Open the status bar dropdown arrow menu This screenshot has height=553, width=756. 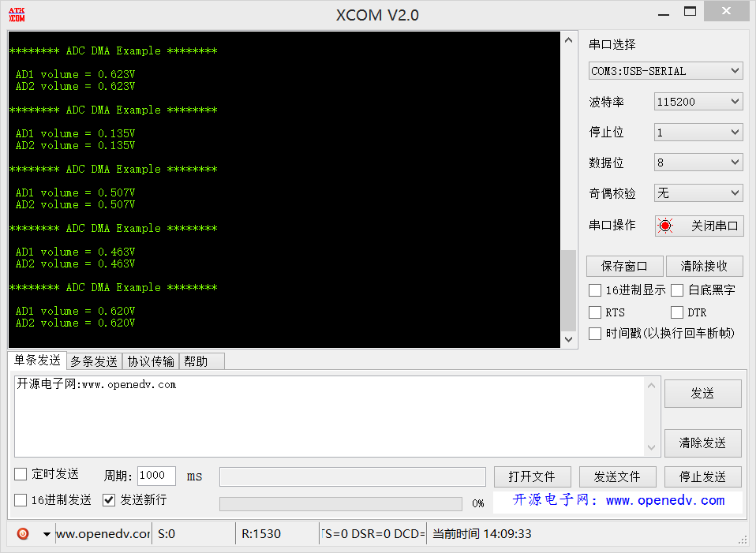(47, 534)
